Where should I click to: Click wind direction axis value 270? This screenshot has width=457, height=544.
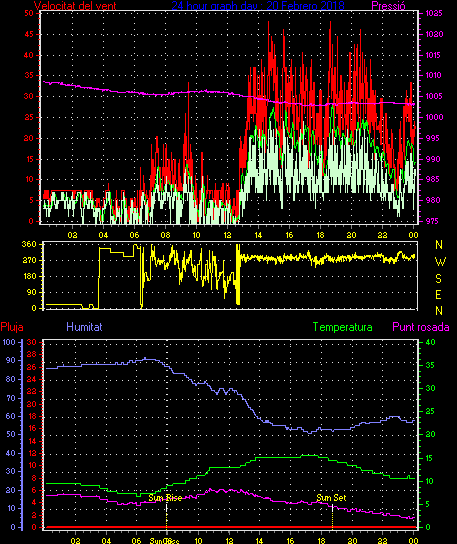tap(29, 260)
